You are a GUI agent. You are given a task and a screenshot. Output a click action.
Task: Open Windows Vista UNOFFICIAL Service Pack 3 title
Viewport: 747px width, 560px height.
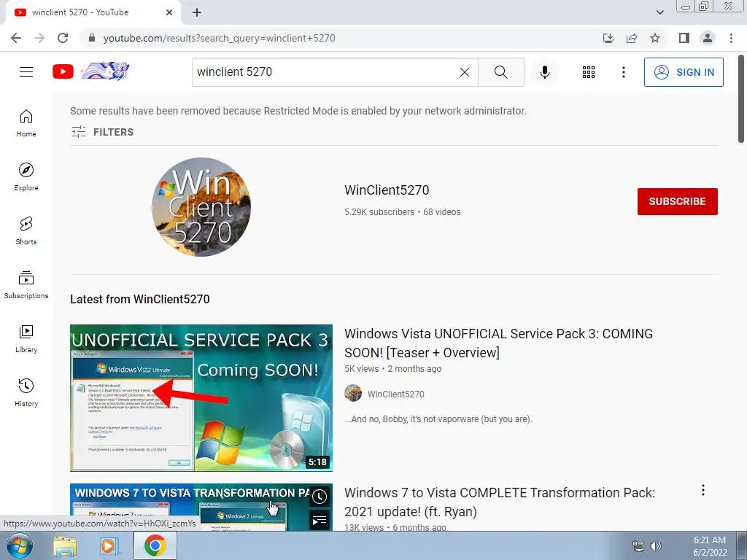(498, 343)
